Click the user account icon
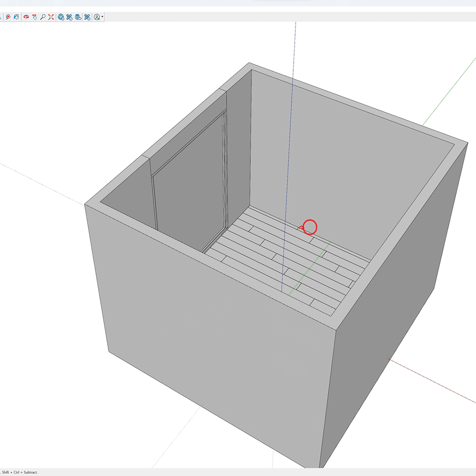The image size is (476, 476). (97, 17)
